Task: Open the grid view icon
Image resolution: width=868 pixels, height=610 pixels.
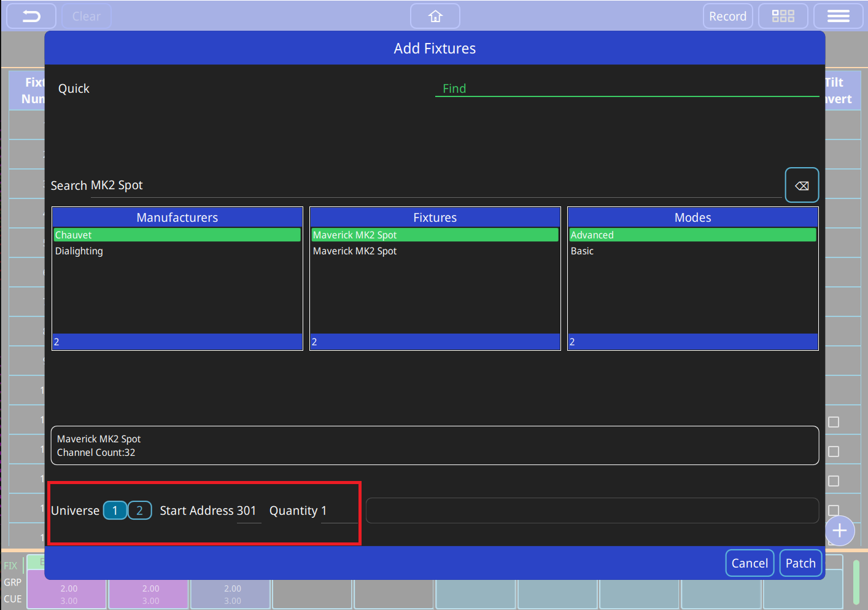Action: pyautogui.click(x=783, y=17)
